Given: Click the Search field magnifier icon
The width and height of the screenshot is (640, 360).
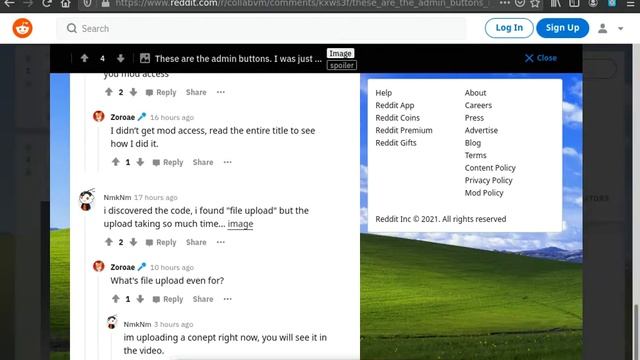Looking at the screenshot, I should coord(72,28).
